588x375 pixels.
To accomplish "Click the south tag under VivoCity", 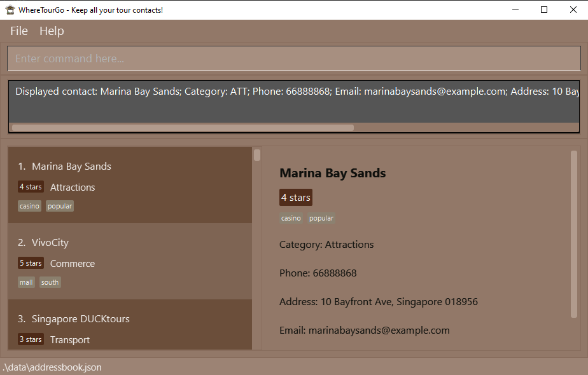I will click(50, 282).
